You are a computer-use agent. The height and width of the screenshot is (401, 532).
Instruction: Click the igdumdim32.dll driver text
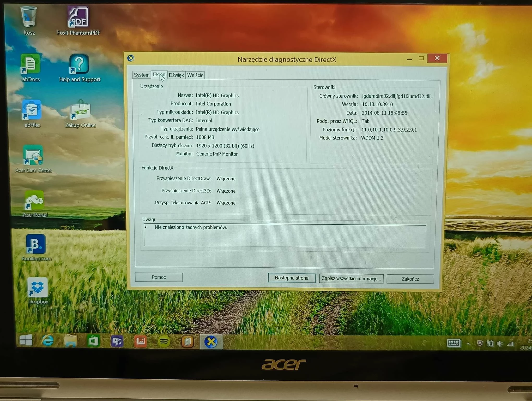pos(397,96)
